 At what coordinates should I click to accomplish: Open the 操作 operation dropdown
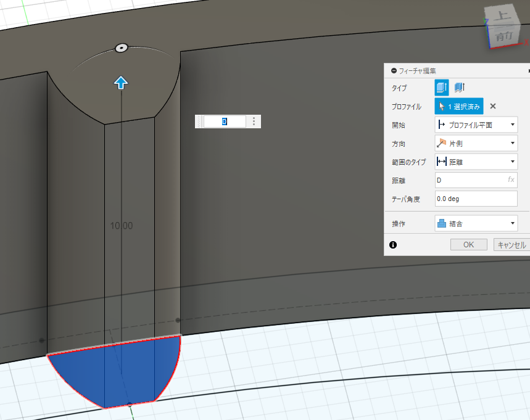(x=476, y=223)
